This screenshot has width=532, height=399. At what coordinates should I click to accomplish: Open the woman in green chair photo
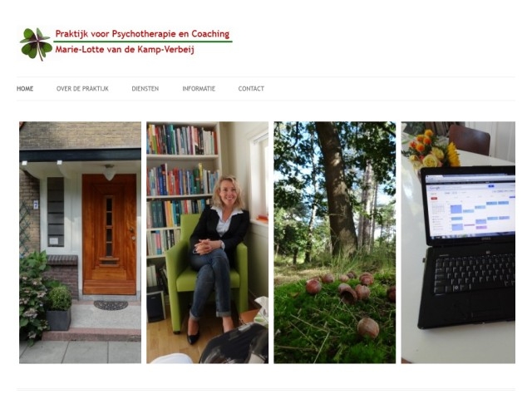pos(207,243)
